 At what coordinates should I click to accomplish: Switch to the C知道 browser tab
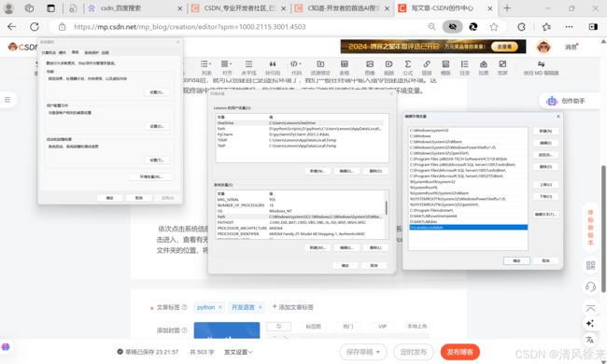pyautogui.click(x=343, y=8)
